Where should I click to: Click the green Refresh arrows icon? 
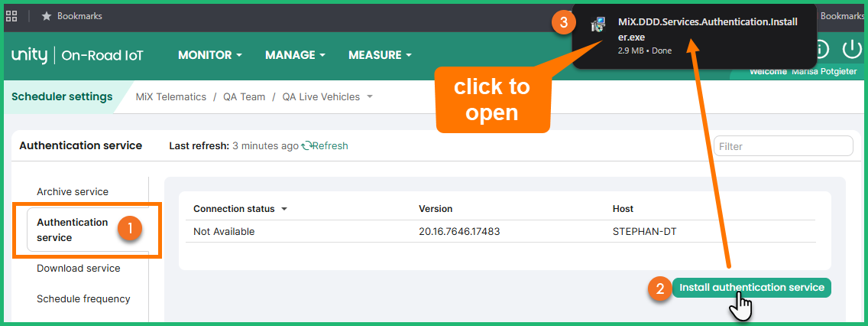pyautogui.click(x=306, y=146)
